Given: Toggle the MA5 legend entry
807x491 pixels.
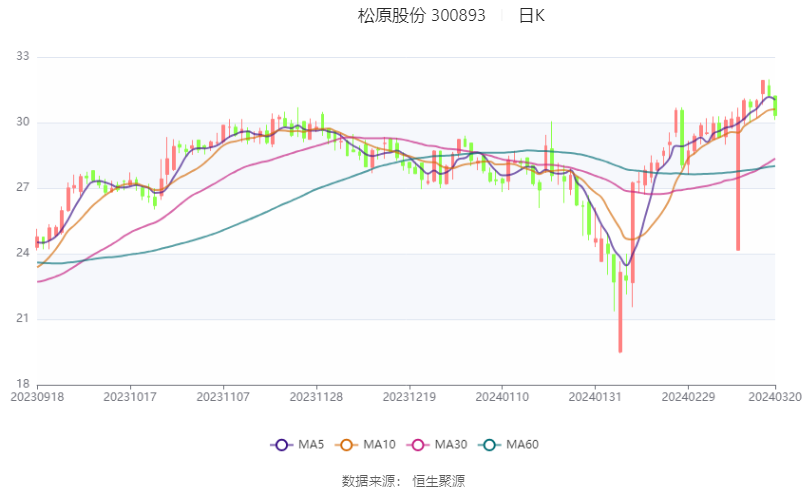Looking at the screenshot, I should [297, 445].
